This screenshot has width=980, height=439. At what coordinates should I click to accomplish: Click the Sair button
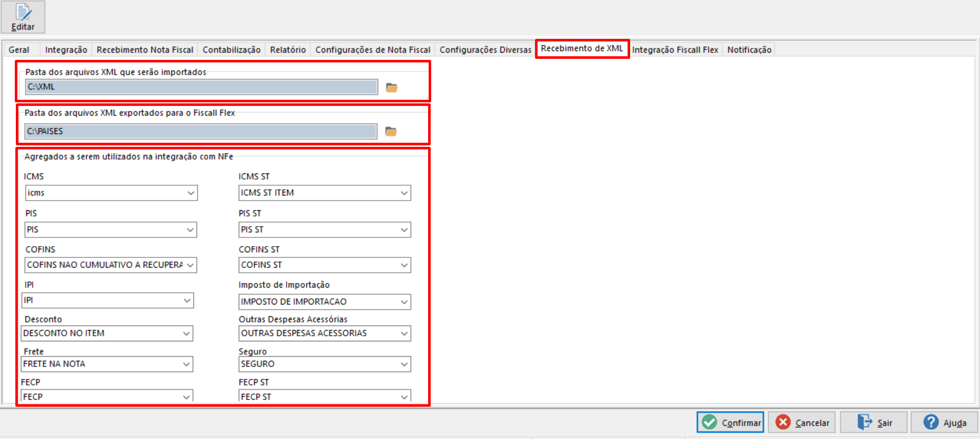click(874, 422)
